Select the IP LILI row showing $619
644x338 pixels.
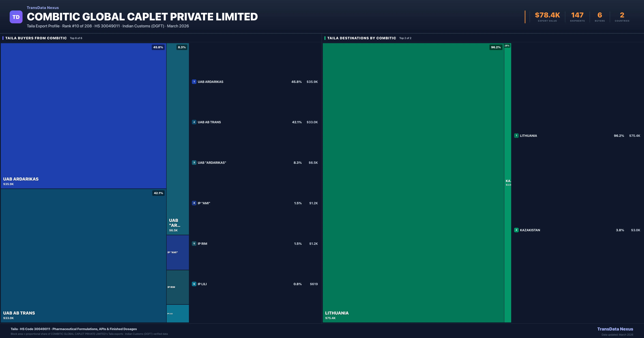pos(255,284)
